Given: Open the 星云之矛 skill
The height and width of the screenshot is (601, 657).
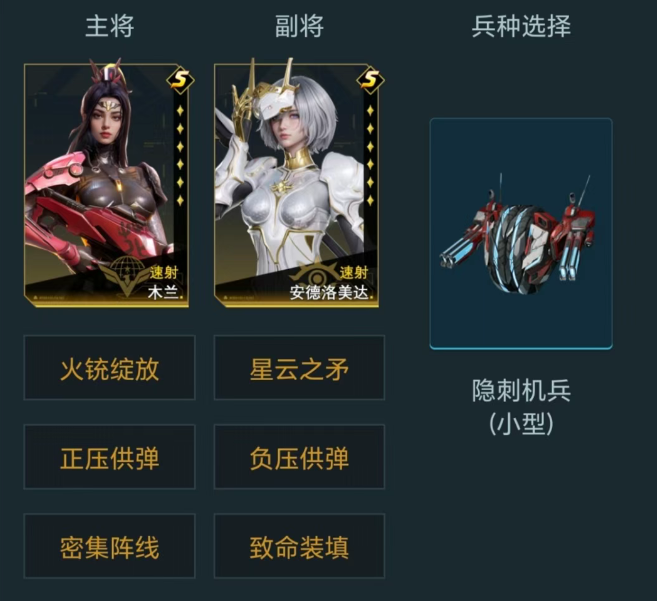Looking at the screenshot, I should [x=299, y=368].
